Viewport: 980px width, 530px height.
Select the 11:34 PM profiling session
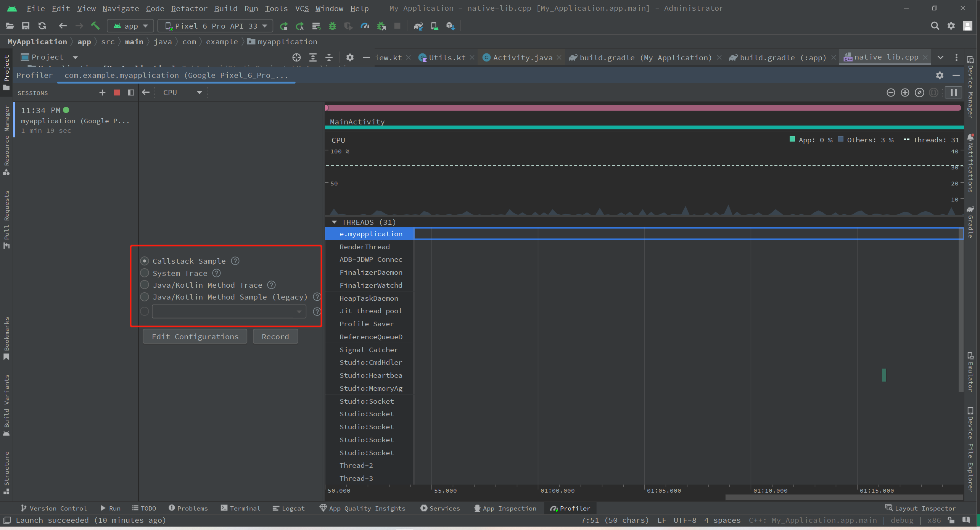(76, 120)
